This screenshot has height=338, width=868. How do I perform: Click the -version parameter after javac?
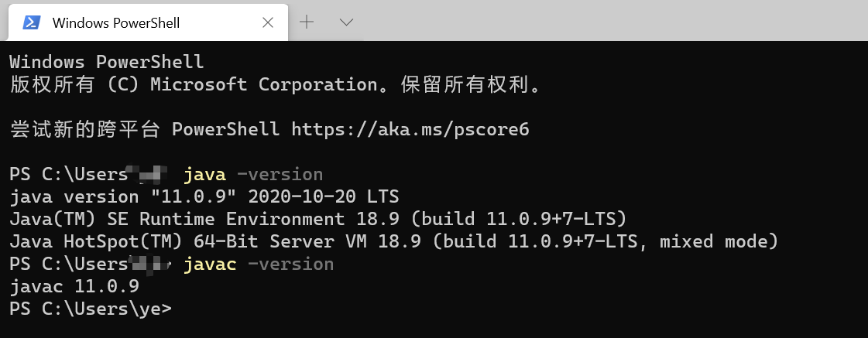(x=290, y=265)
